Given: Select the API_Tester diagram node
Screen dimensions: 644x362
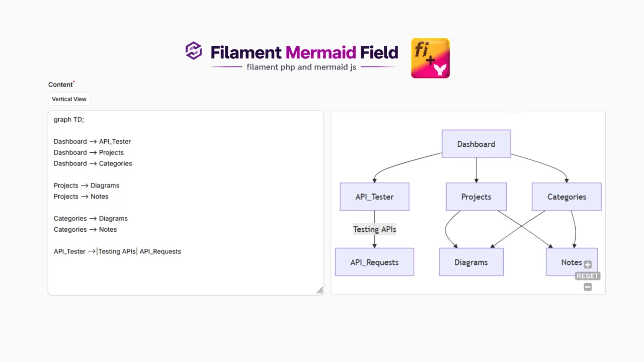Looking at the screenshot, I should (x=374, y=197).
